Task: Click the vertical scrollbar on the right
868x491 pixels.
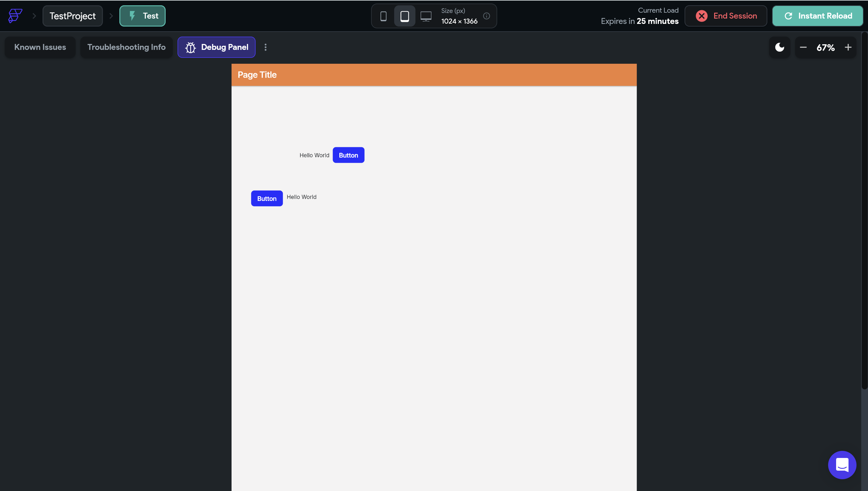Action: pos(864,209)
